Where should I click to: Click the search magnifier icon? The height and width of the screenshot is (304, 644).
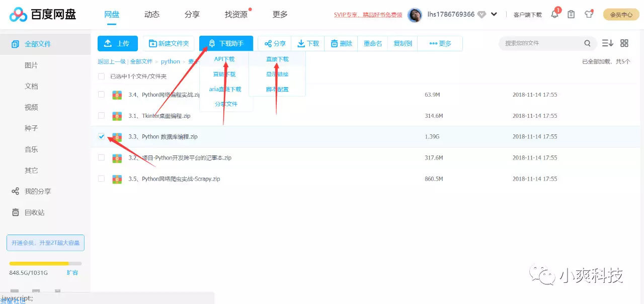(587, 43)
